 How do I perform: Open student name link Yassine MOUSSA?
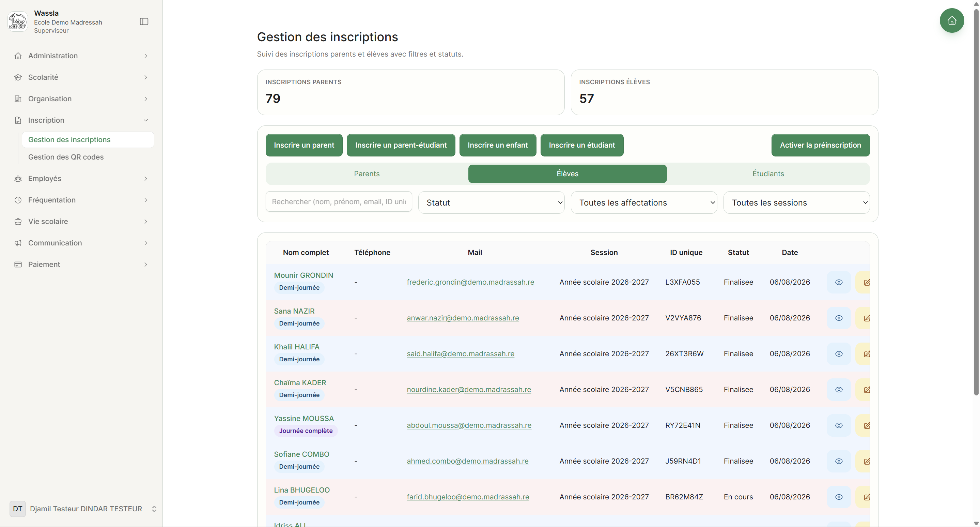tap(304, 419)
